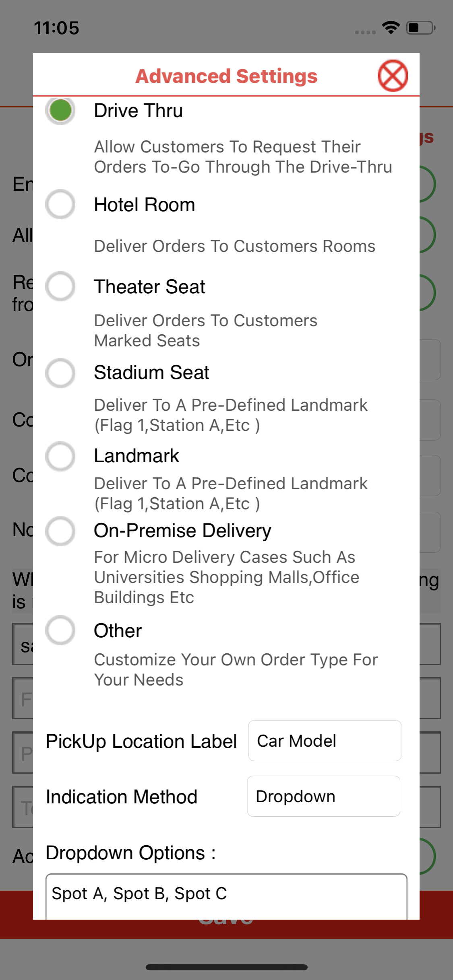Expand the Indication Method dropdown

[323, 796]
